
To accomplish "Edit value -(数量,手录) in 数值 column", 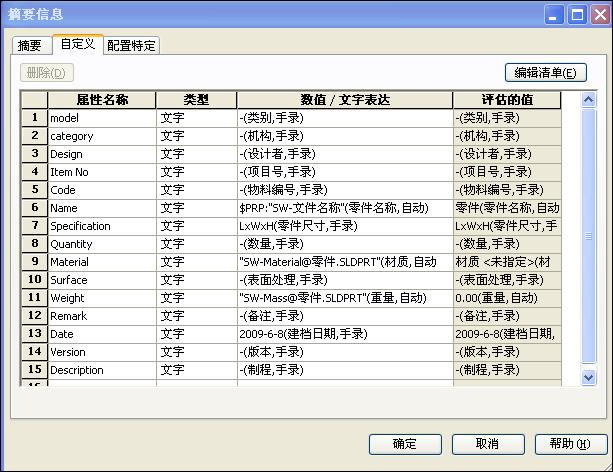I will coord(345,244).
